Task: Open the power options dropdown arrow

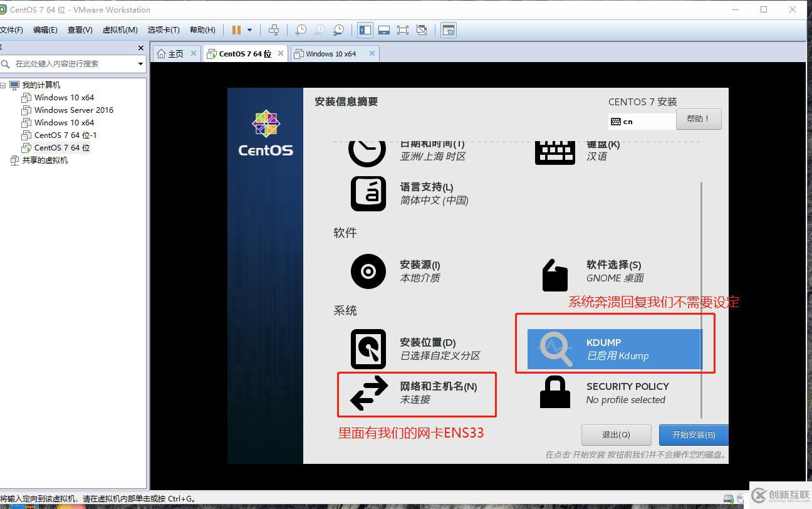Action: click(x=249, y=30)
